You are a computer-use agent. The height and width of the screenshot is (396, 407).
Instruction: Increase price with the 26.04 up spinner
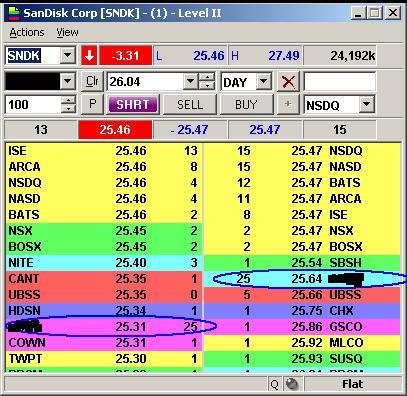[x=207, y=77]
